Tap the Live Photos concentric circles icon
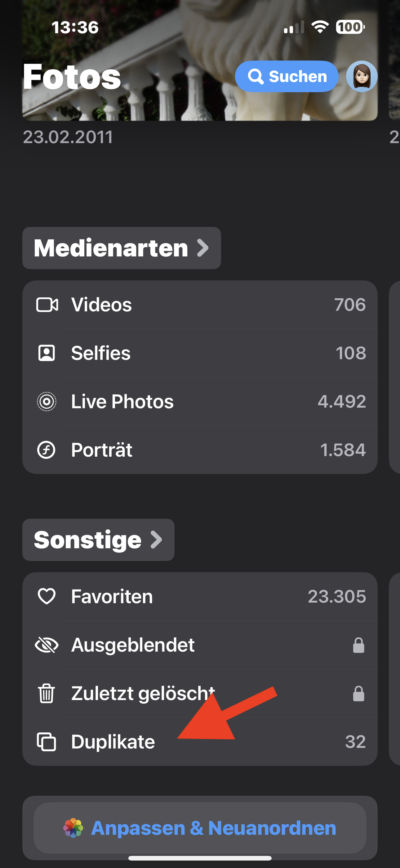This screenshot has height=868, width=400. [47, 402]
